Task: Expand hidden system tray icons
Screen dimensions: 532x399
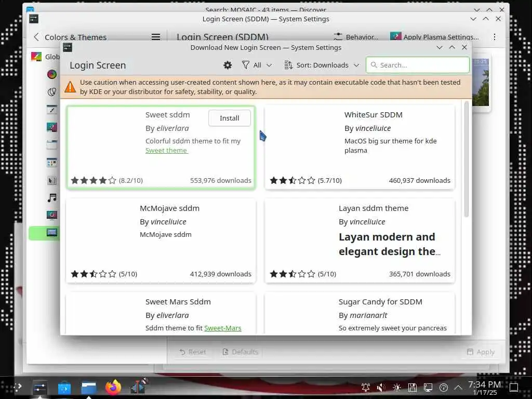Action: point(458,387)
